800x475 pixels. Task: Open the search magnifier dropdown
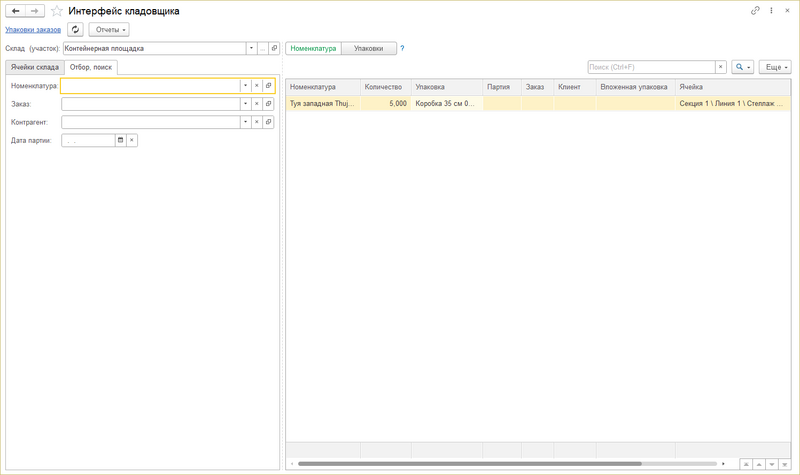(742, 67)
